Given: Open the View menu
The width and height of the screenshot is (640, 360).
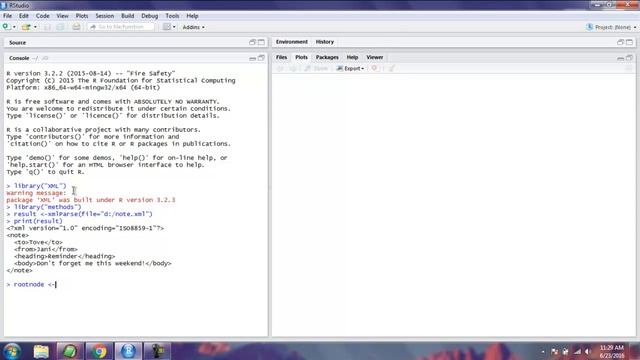Looking at the screenshot, I should tap(62, 16).
